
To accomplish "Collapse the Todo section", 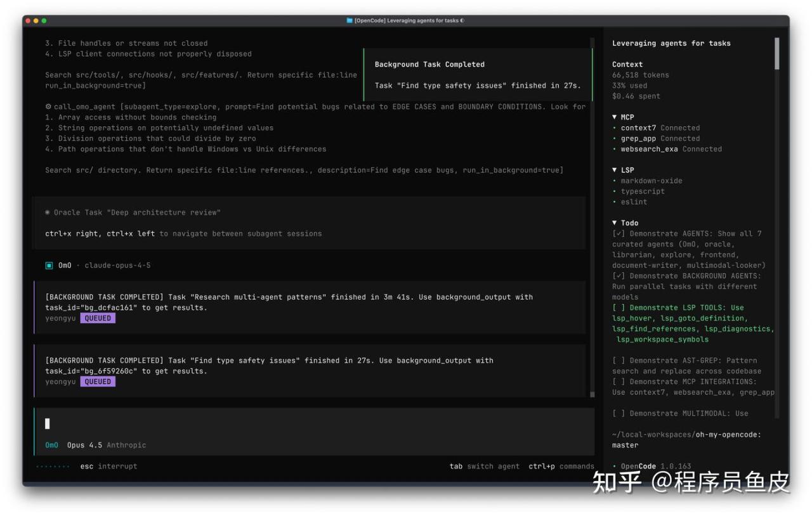I will click(x=615, y=223).
